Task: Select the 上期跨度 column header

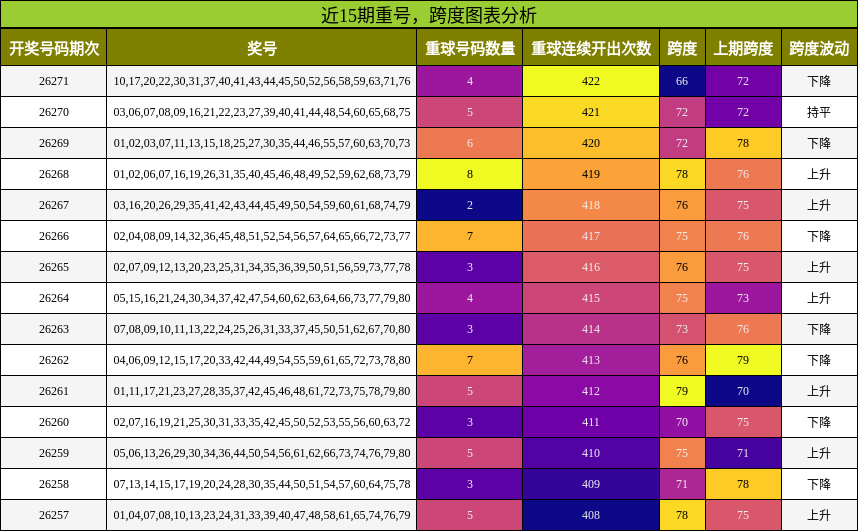Action: click(743, 48)
